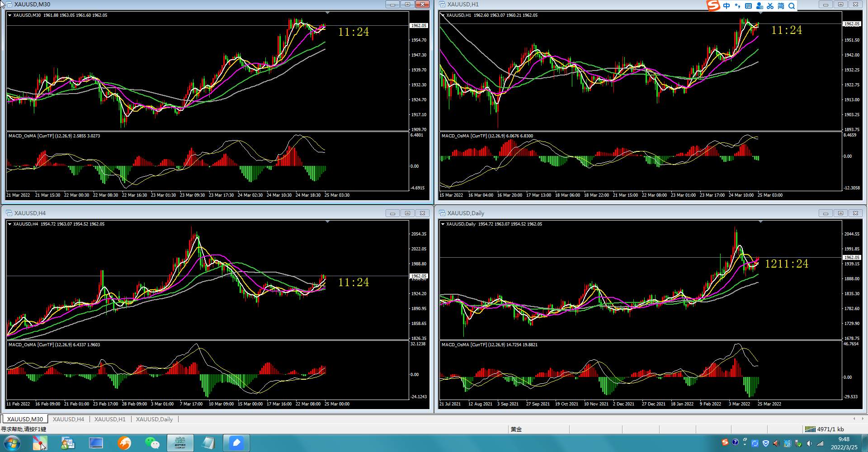Expand the H4 chart symbol dropdown arrow
This screenshot has width=868, height=452.
click(x=9, y=224)
